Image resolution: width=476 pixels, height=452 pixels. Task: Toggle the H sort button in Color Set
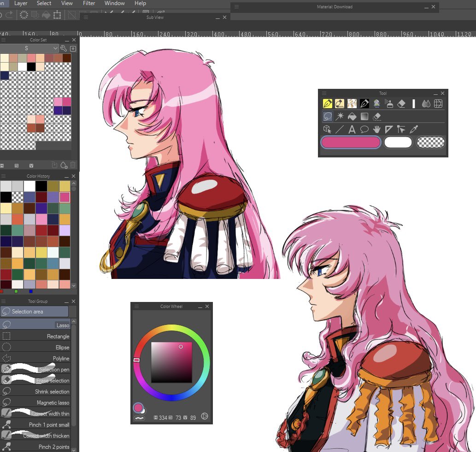pyautogui.click(x=2, y=166)
